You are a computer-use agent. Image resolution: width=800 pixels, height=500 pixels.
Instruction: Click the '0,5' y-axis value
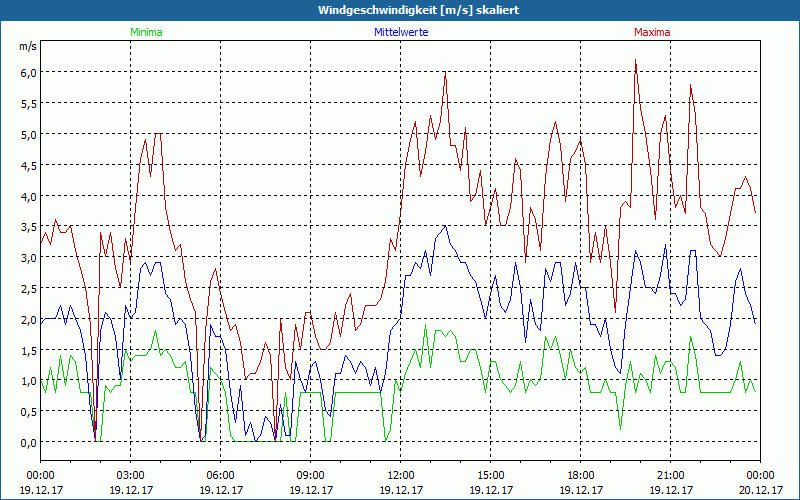[28, 412]
